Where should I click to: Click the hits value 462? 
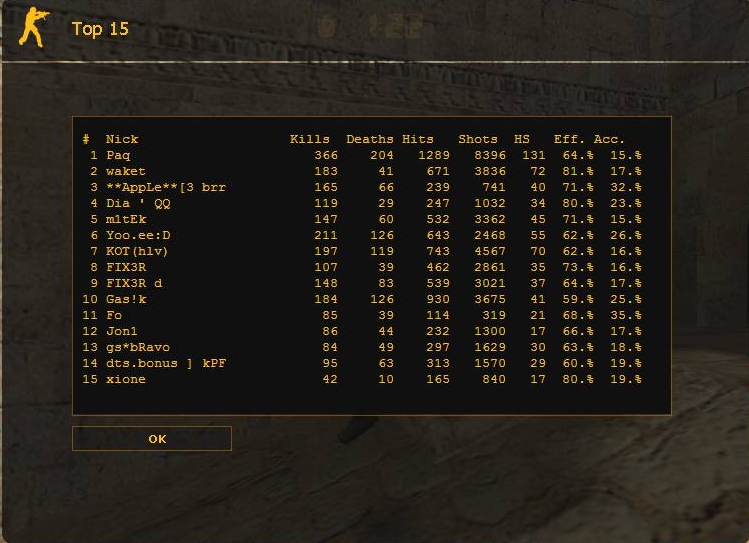point(438,267)
